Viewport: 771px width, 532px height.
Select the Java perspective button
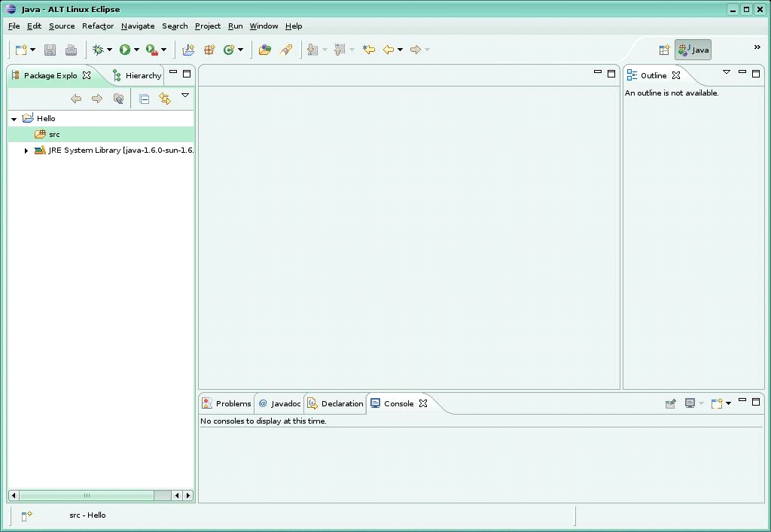pyautogui.click(x=693, y=50)
